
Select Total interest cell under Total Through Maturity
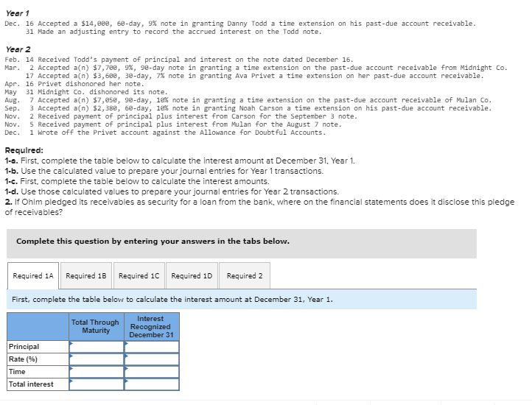(x=97, y=384)
